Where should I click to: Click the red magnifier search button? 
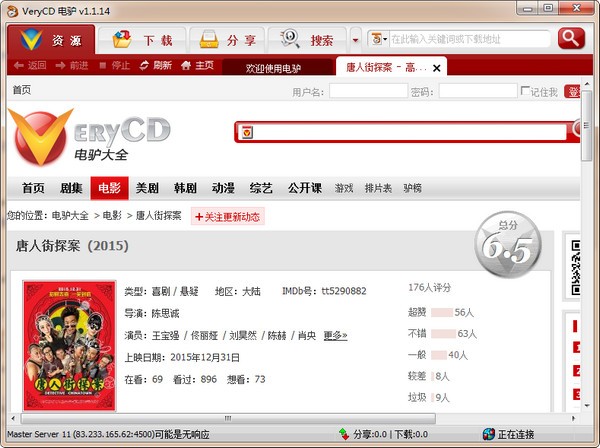coord(571,38)
